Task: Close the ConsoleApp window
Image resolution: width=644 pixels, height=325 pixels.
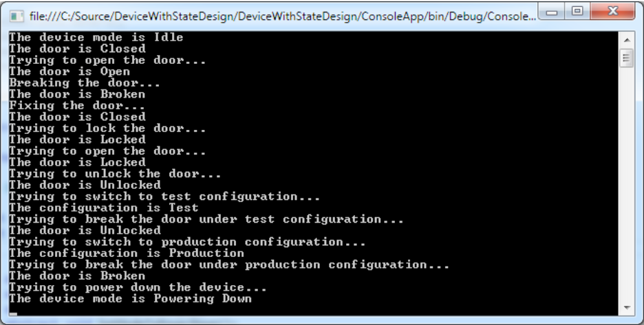Action: click(612, 12)
